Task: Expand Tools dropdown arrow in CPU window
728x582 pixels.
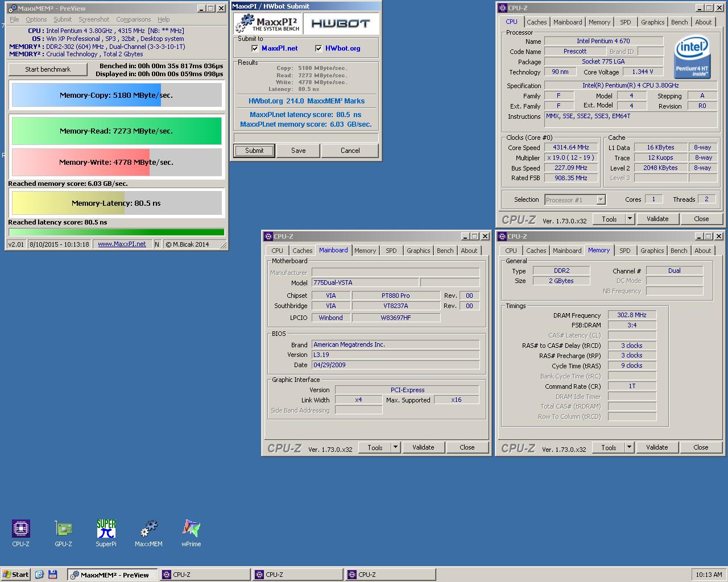Action: (x=630, y=219)
